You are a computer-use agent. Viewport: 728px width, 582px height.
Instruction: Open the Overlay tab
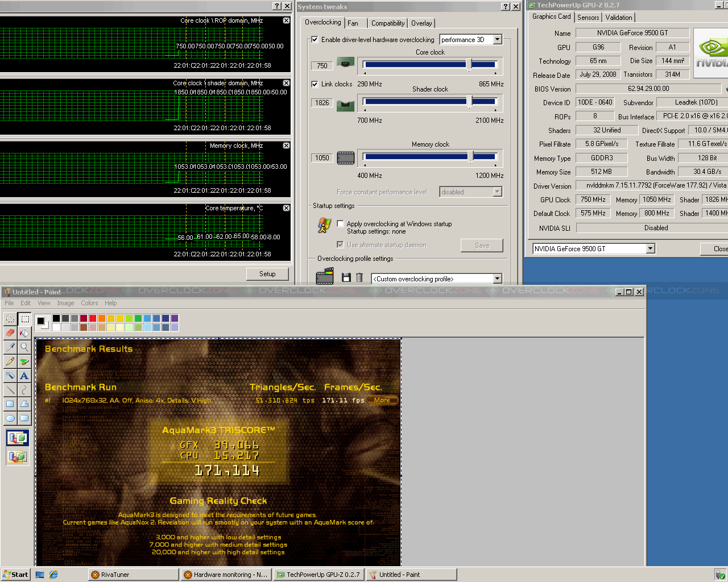click(x=421, y=23)
